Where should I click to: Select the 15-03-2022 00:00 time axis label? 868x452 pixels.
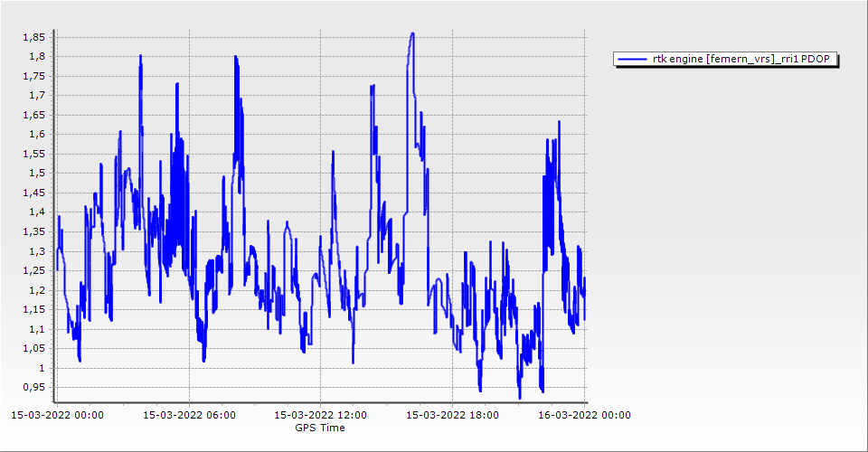57,416
